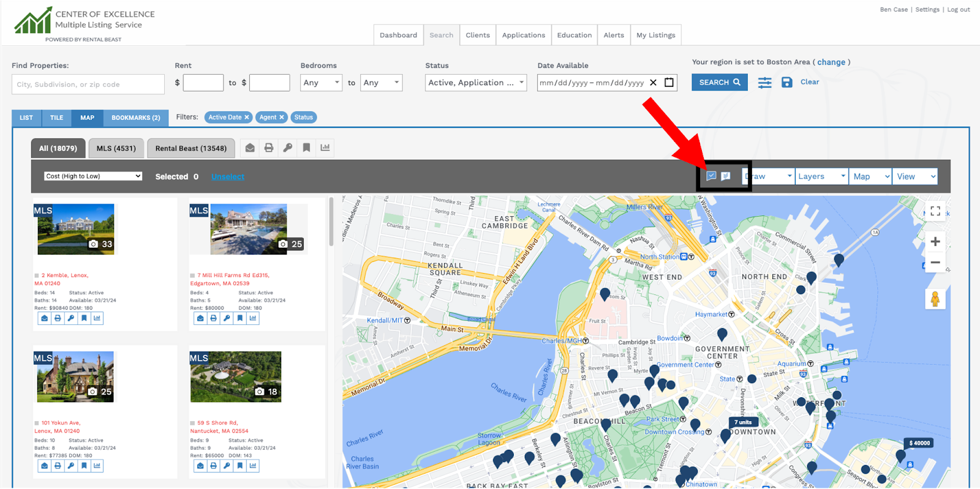Click the double-chevron speech-bubble icon beside Draw
This screenshot has width=980, height=489.
pyautogui.click(x=726, y=176)
